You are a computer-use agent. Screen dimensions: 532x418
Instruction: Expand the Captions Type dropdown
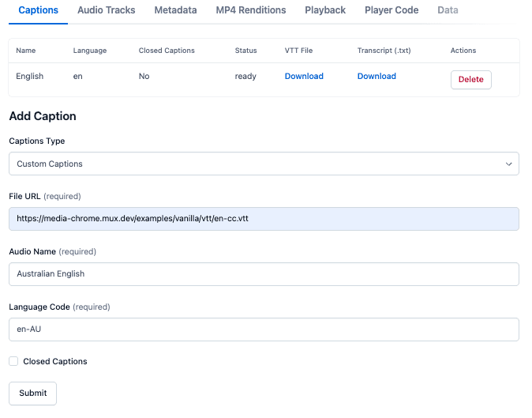[x=264, y=164]
